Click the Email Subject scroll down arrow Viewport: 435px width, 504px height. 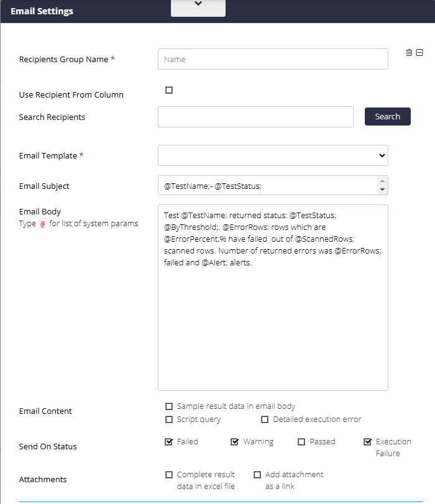(382, 190)
